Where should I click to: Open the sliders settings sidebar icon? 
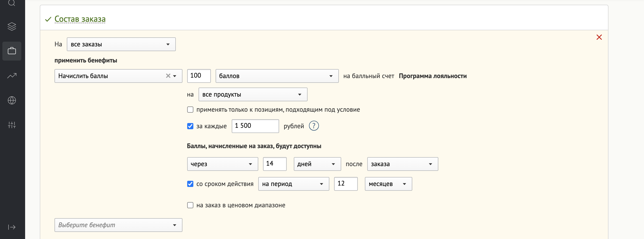pyautogui.click(x=12, y=125)
